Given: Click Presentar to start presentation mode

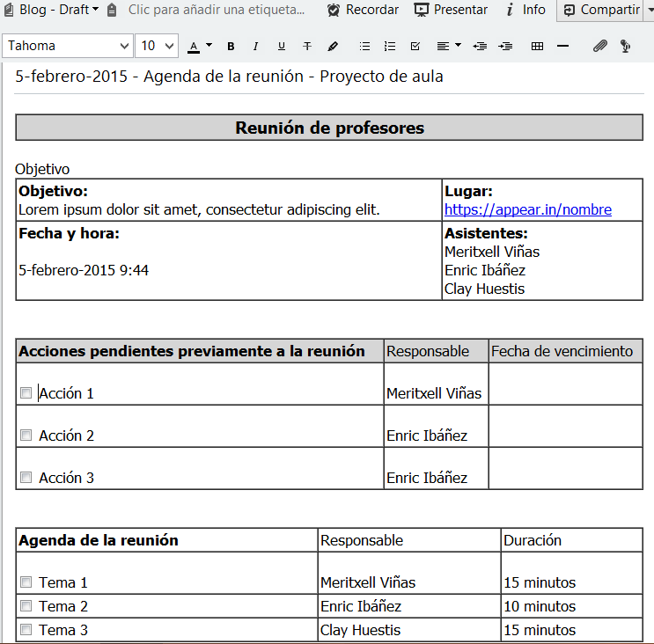Looking at the screenshot, I should tap(451, 10).
